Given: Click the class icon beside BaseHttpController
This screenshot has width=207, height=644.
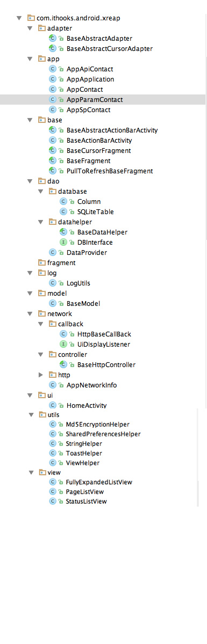Looking at the screenshot, I should tap(63, 365).
